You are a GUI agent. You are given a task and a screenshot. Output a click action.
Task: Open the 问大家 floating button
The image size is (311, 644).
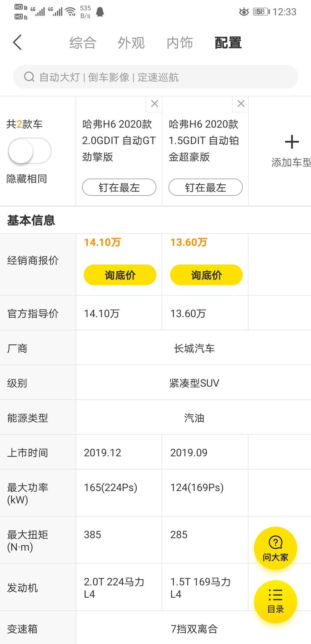click(275, 548)
